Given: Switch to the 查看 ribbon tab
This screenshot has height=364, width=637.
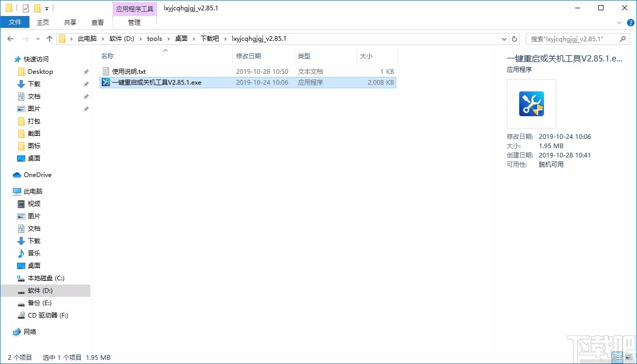Looking at the screenshot, I should [97, 22].
